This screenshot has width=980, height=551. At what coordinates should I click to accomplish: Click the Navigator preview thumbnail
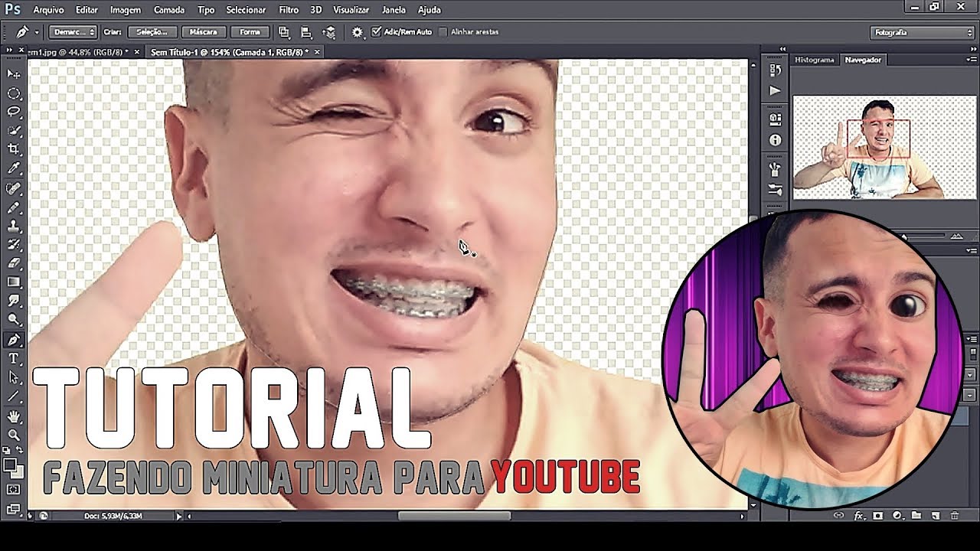coord(884,148)
